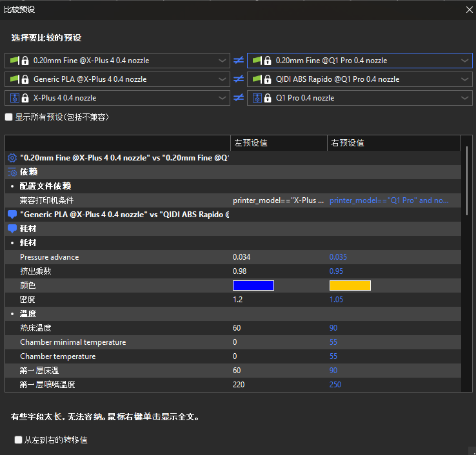This screenshot has width=476, height=455.
Task: Open left process preset dropdown 0.20mm Fine @X-Plus 4
Action: pyautogui.click(x=117, y=61)
